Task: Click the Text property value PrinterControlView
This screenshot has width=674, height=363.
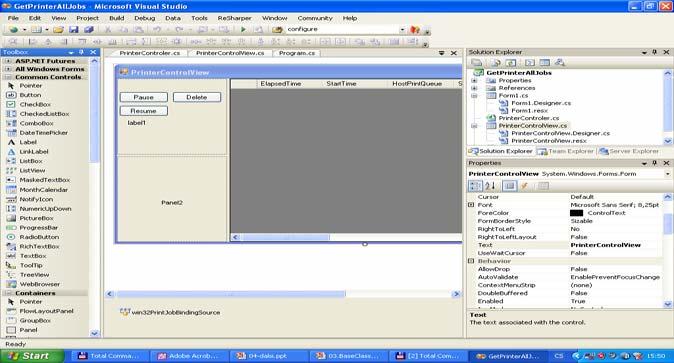Action: (x=605, y=245)
